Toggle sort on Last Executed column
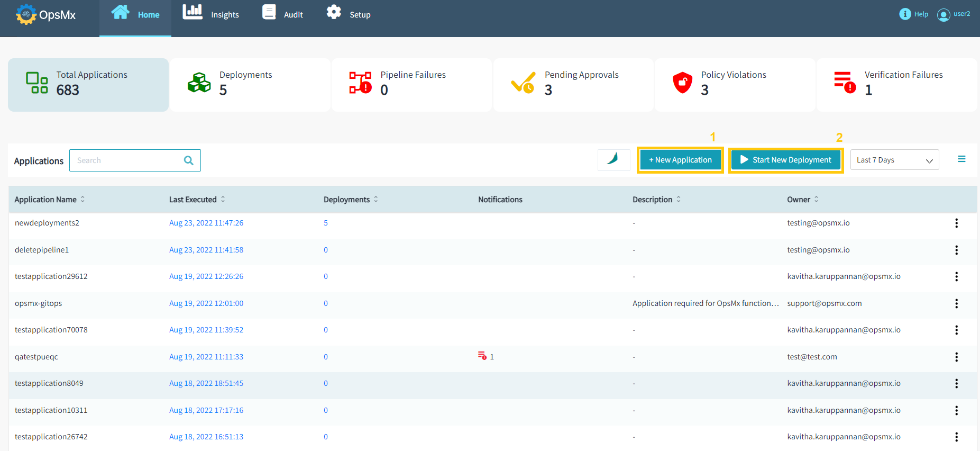This screenshot has width=980, height=451. tap(223, 200)
